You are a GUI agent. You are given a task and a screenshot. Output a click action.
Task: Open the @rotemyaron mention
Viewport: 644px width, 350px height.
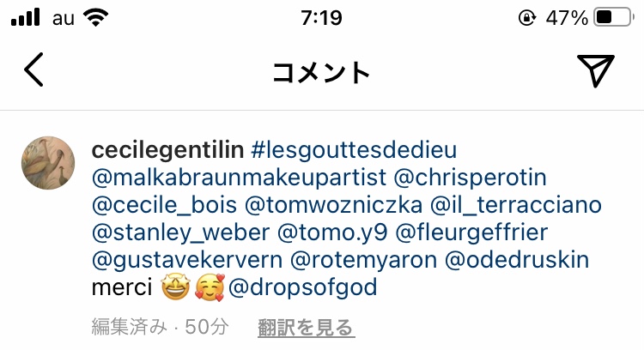(x=363, y=260)
